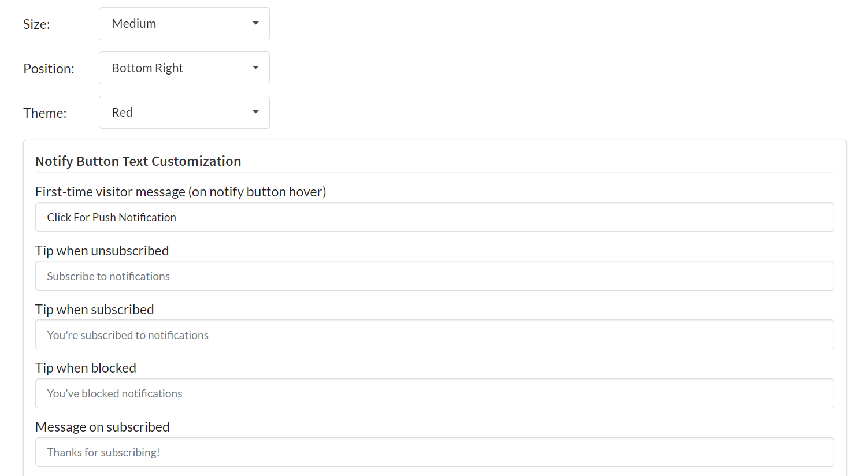Click the "Click For Push Notification" text

[x=112, y=217]
